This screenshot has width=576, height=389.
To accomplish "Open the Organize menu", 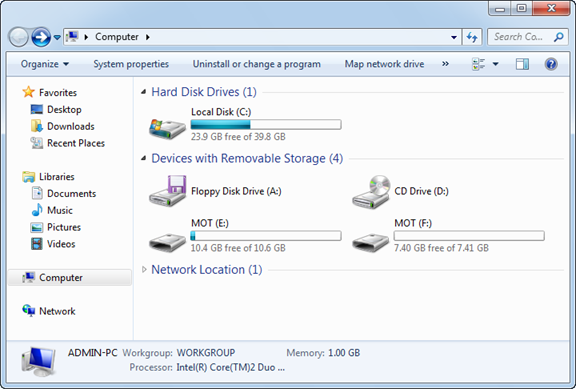I will [x=44, y=64].
